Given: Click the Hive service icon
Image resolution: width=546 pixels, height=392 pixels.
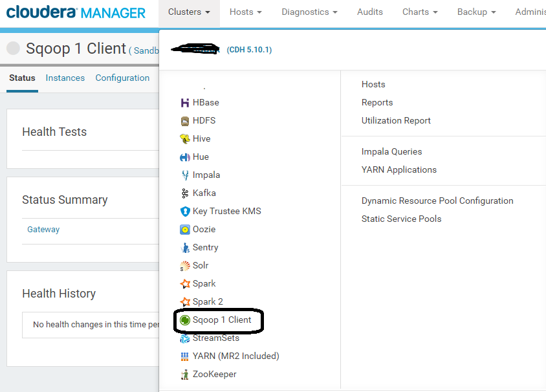Looking at the screenshot, I should click(184, 138).
